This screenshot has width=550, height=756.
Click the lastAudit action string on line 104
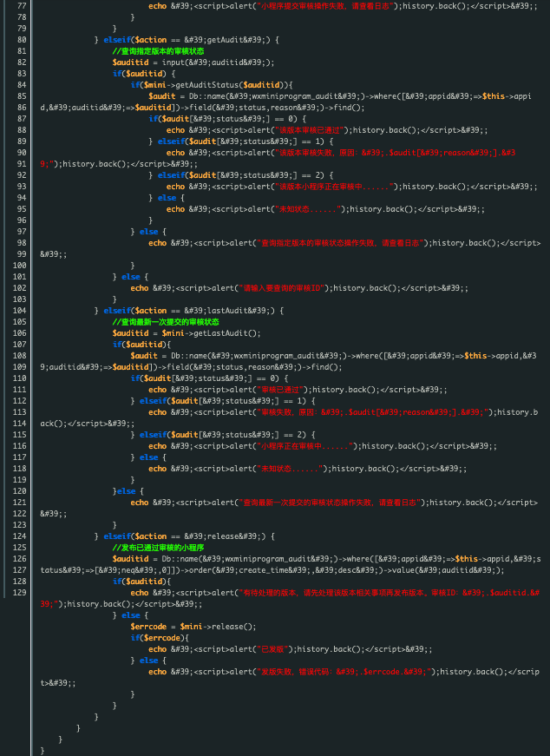tap(229, 311)
